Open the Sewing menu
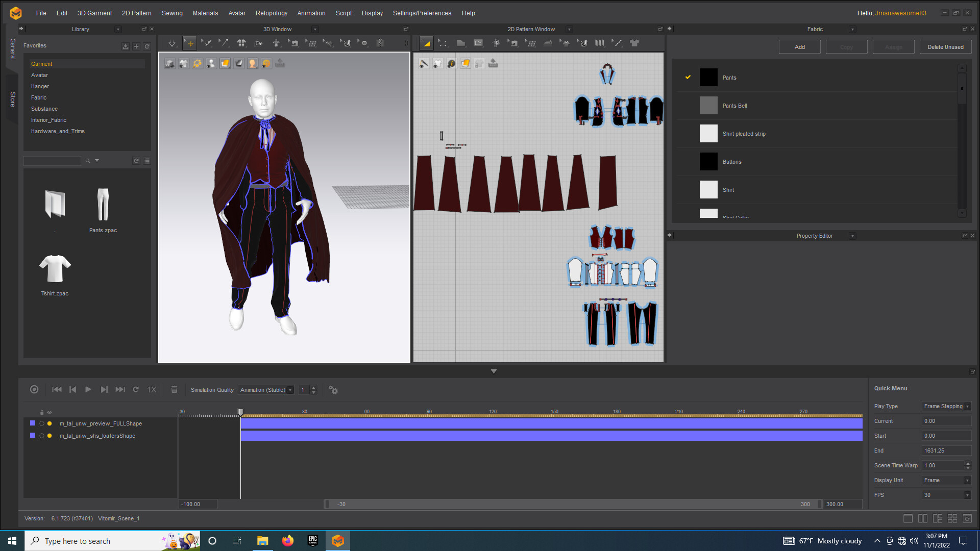 pyautogui.click(x=172, y=13)
